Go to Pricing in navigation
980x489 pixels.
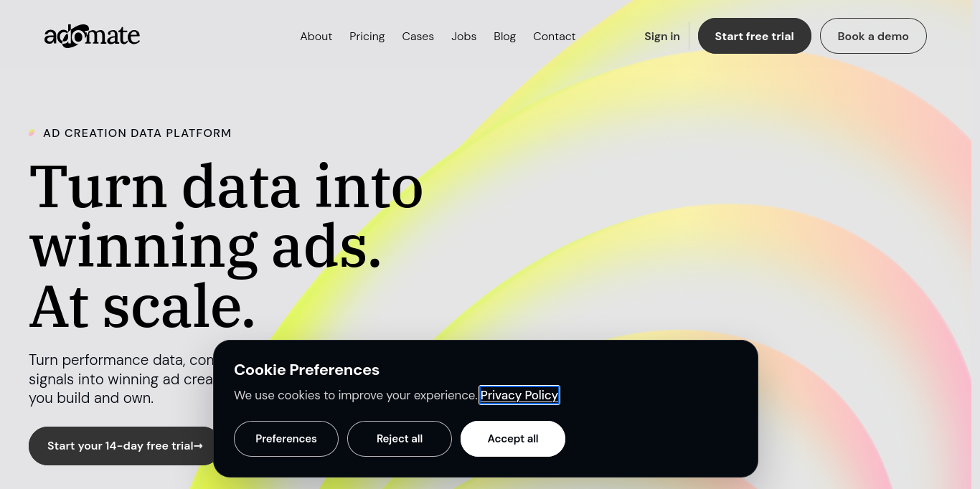367,37
